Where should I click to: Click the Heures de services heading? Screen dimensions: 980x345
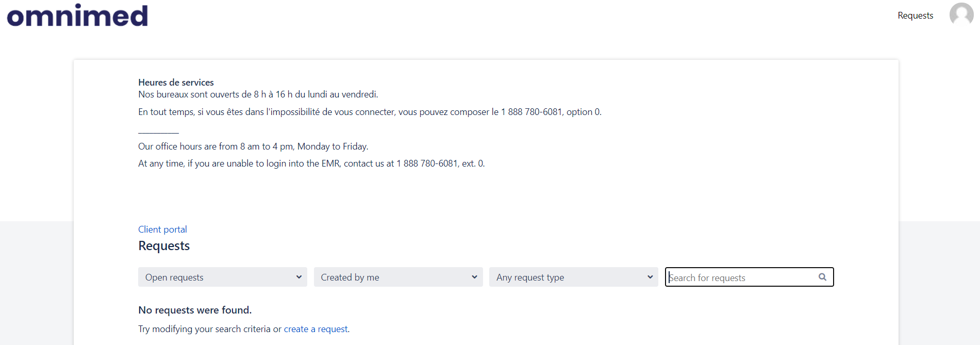[x=176, y=83]
